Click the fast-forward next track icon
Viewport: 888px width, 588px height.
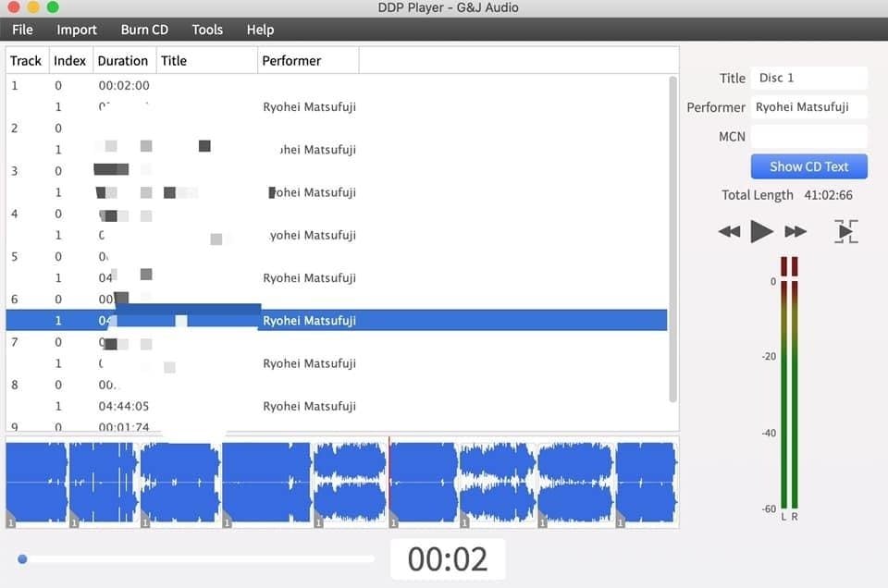(795, 231)
